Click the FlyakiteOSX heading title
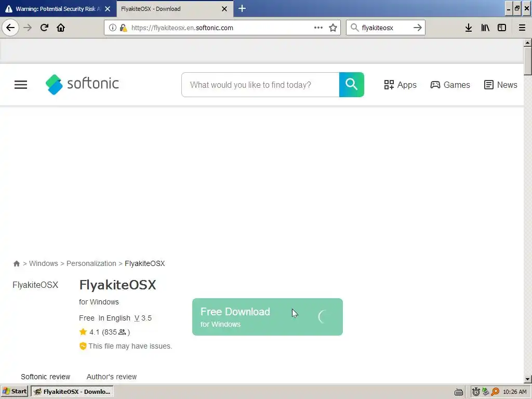Image resolution: width=532 pixels, height=399 pixels. pos(118,285)
